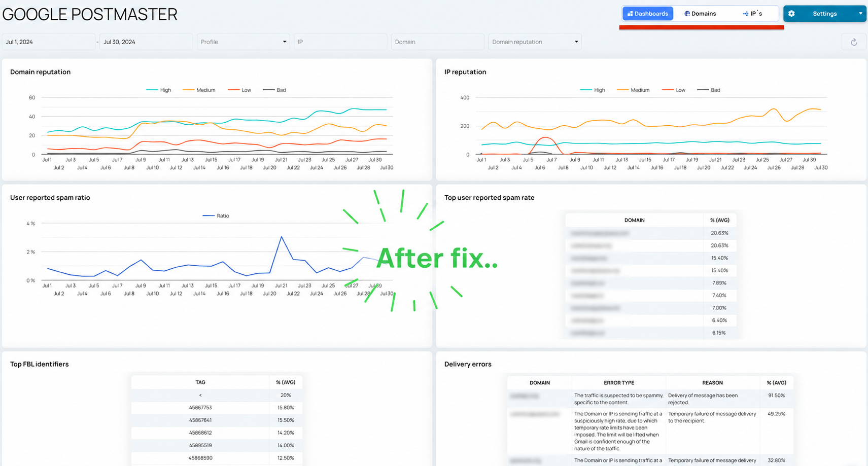The width and height of the screenshot is (868, 466).
Task: Select FBL tag 45895519
Action: tap(200, 445)
